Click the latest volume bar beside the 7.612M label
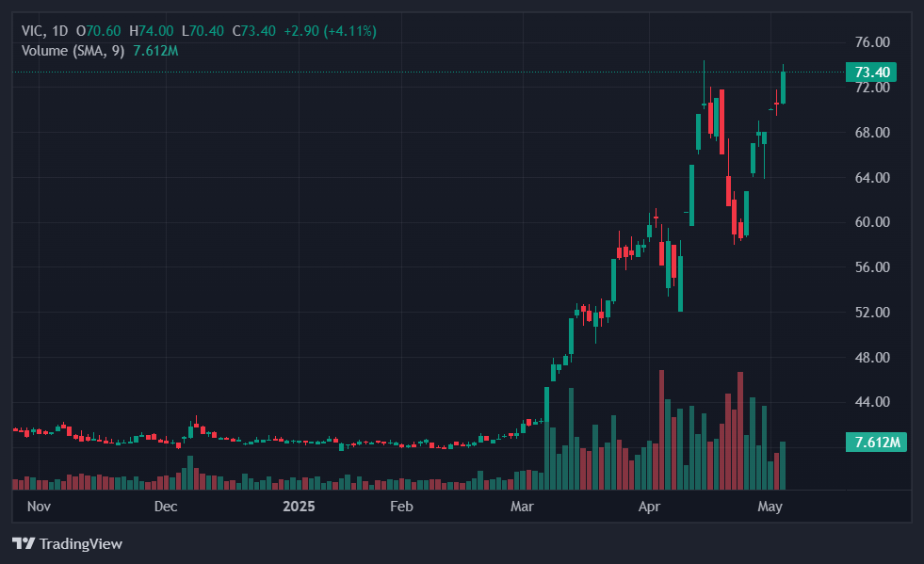This screenshot has width=924, height=564. point(783,465)
